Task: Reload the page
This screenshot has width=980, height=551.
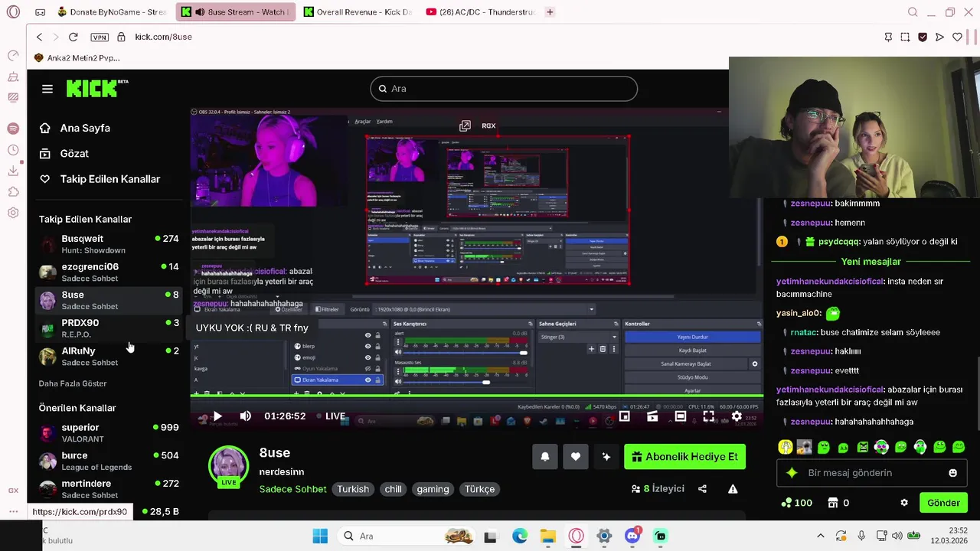Action: (73, 37)
